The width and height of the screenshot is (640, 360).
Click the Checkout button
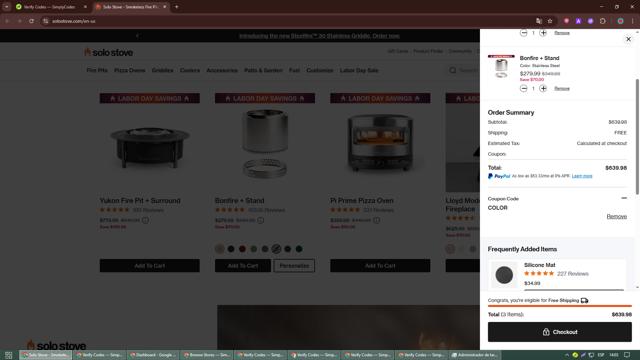tap(560, 332)
